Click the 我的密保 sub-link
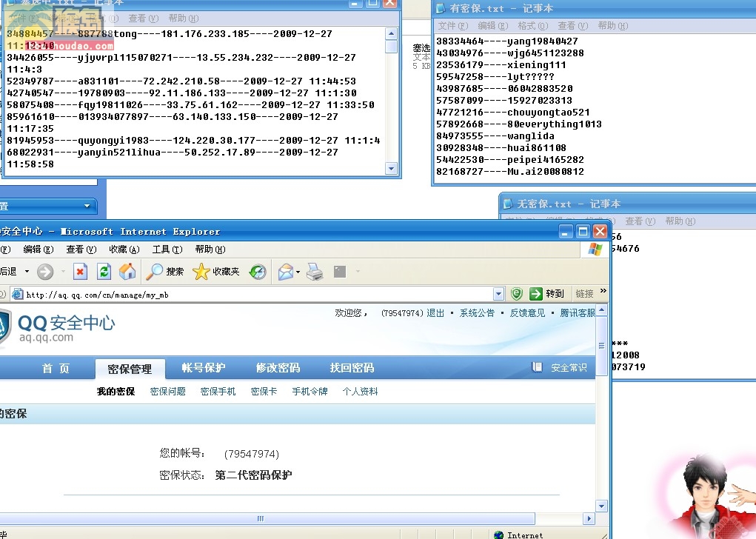Image resolution: width=756 pixels, height=539 pixels. pyautogui.click(x=116, y=392)
